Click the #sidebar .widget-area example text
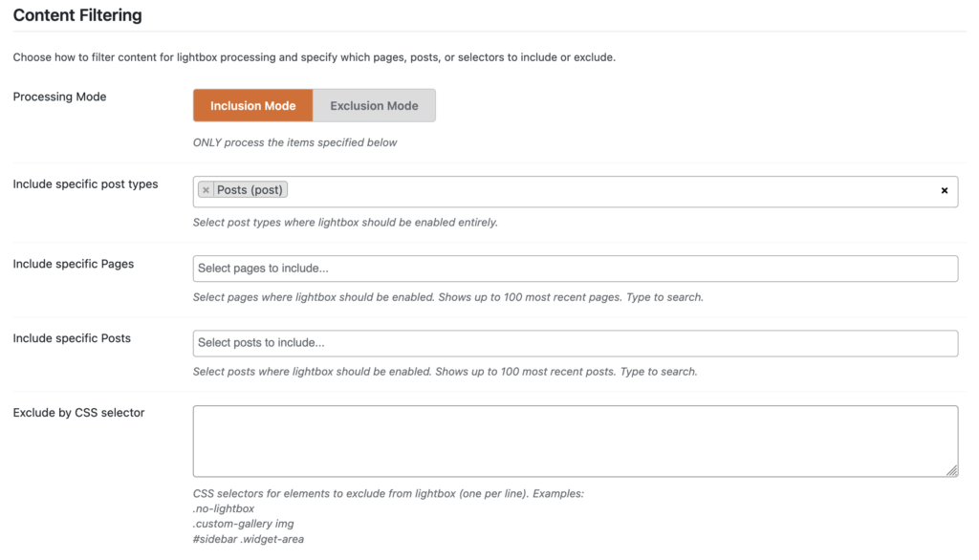Screen dimensions: 979x560 249,539
